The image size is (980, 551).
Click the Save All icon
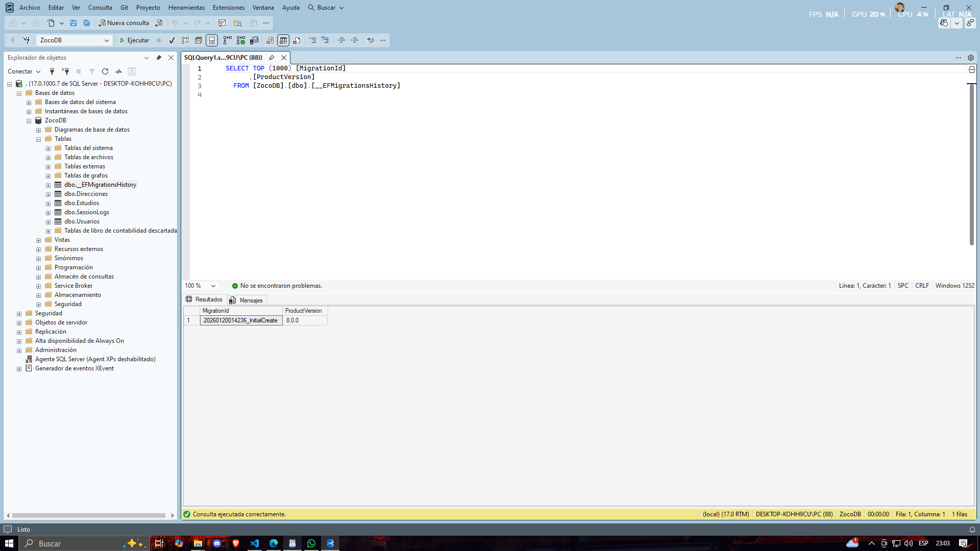(x=87, y=23)
